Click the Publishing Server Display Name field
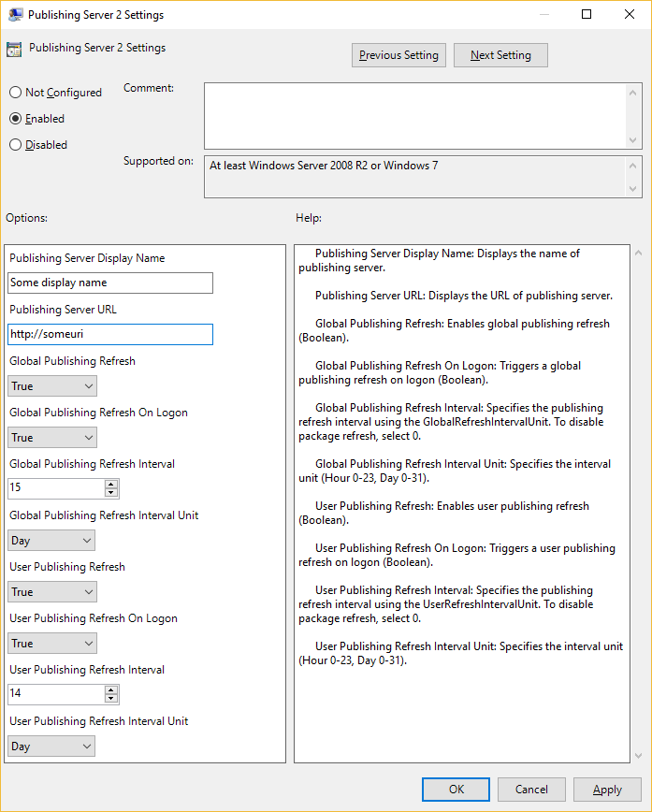Screen dimensions: 652x812 click(x=110, y=283)
